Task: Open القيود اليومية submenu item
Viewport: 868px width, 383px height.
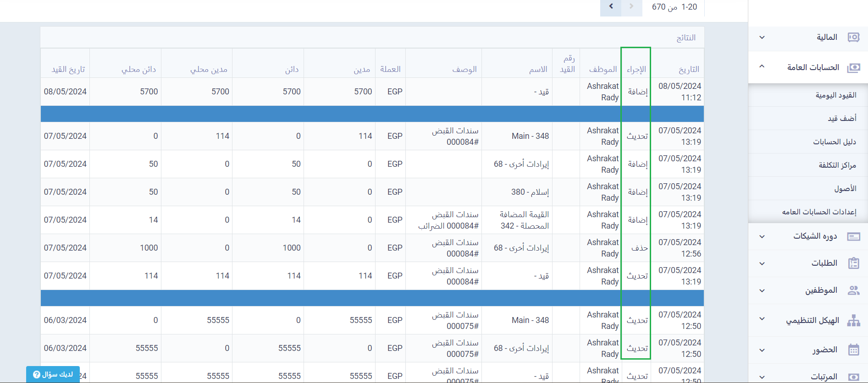Action: pos(835,95)
